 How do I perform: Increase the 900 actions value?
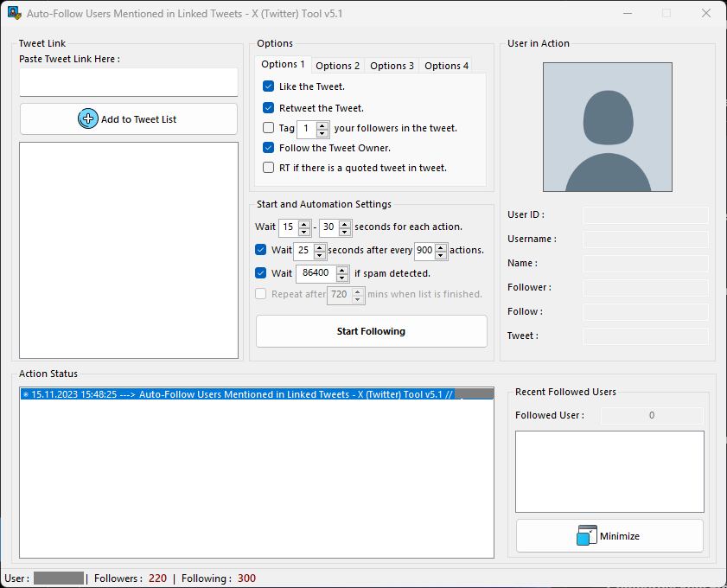pyautogui.click(x=441, y=246)
